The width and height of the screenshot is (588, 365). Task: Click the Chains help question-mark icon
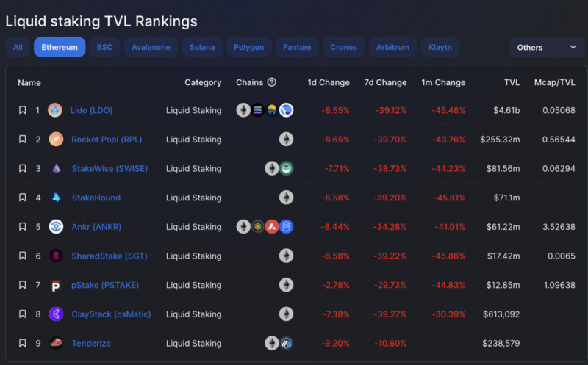[x=272, y=82]
